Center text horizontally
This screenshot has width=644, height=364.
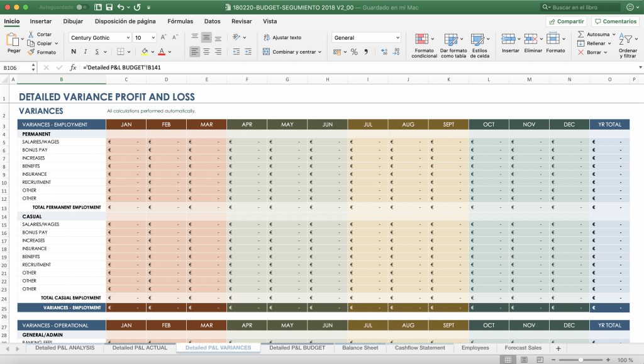206,52
